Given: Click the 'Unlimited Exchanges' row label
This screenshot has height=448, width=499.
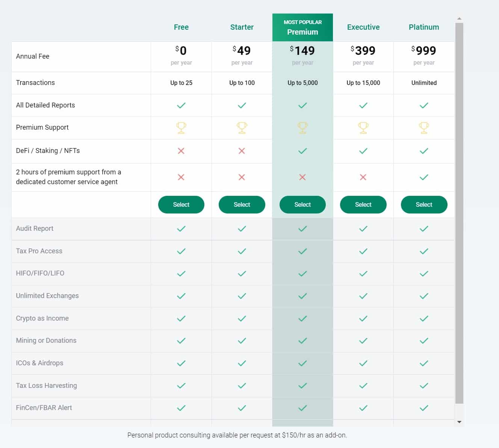Looking at the screenshot, I should pyautogui.click(x=47, y=296).
